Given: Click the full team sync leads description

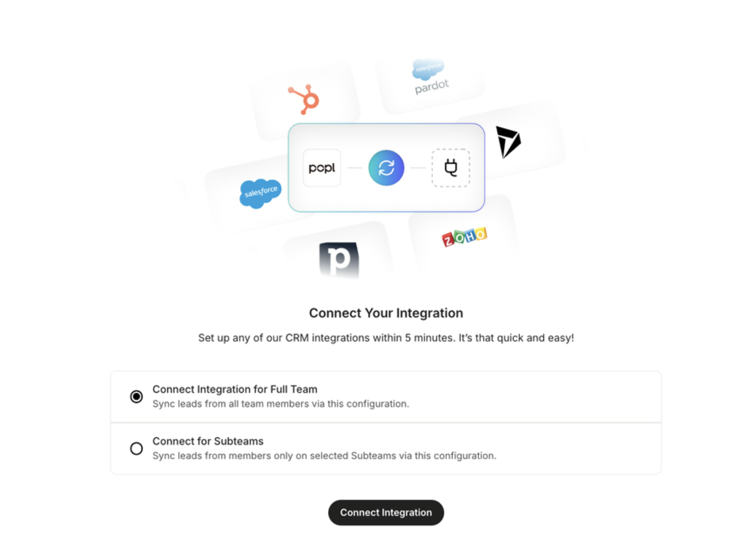Looking at the screenshot, I should click(280, 404).
